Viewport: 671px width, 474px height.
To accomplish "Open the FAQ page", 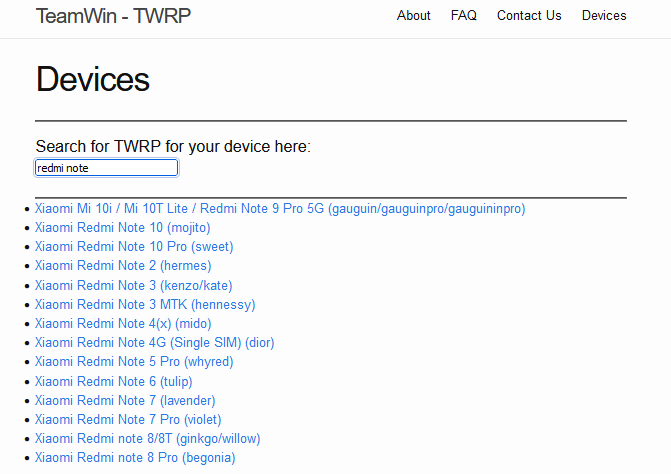I will [x=464, y=16].
